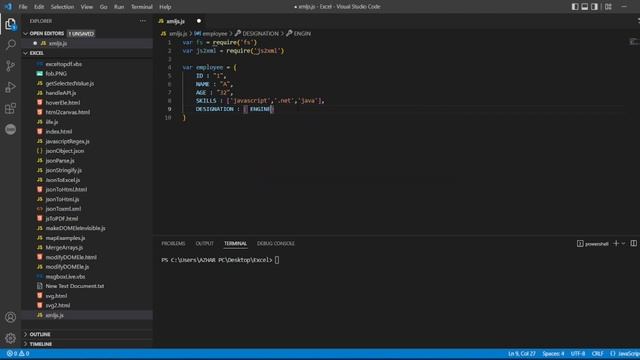Select the TERMINAL panel tab
The height and width of the screenshot is (360, 640).
236,244
